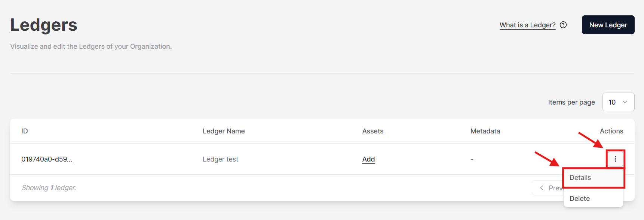The image size is (644, 220).
Task: Click the ID column header
Action: click(25, 131)
